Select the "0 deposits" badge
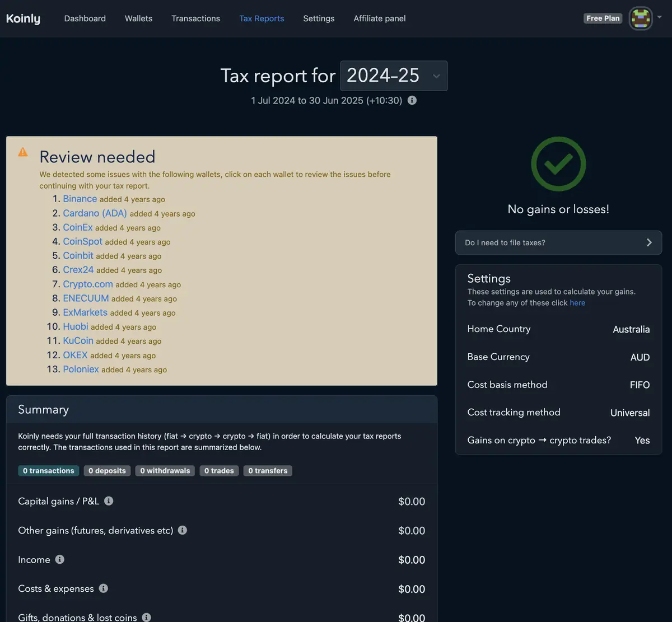The image size is (672, 622). click(107, 471)
